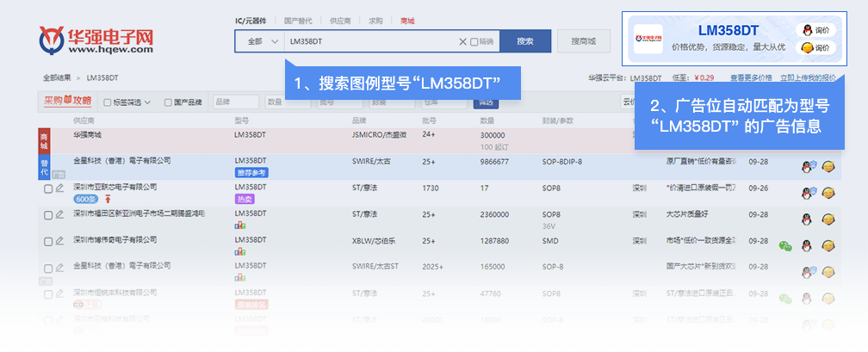Viewport: 868px width, 352px height.
Task: Clear the search box with X icon
Action: pyautogui.click(x=462, y=41)
